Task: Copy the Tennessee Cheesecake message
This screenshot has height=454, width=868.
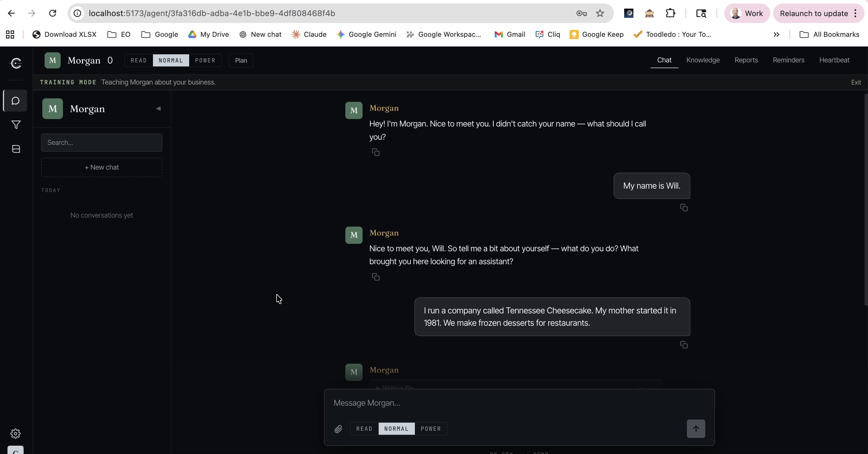Action: (684, 344)
